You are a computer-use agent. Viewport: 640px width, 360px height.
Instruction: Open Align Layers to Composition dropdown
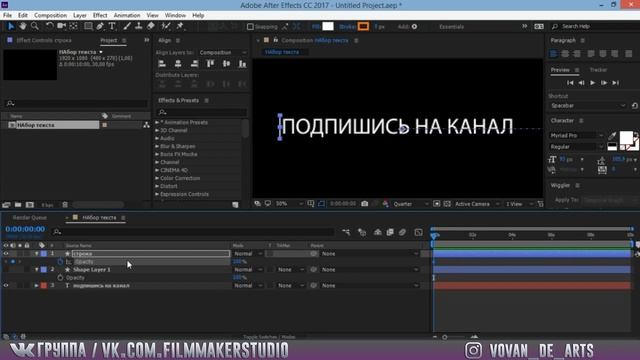pyautogui.click(x=222, y=53)
